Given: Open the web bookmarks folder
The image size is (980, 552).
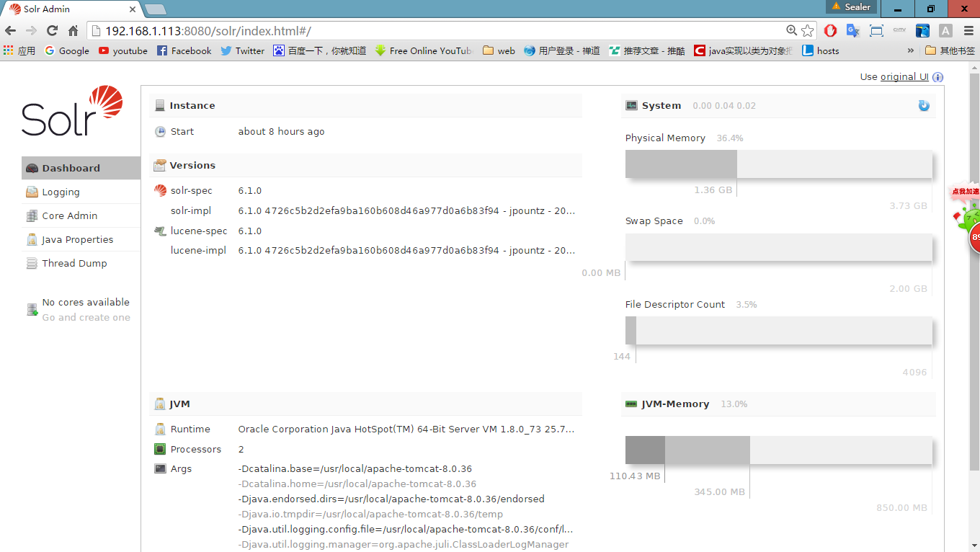Looking at the screenshot, I should pyautogui.click(x=499, y=51).
